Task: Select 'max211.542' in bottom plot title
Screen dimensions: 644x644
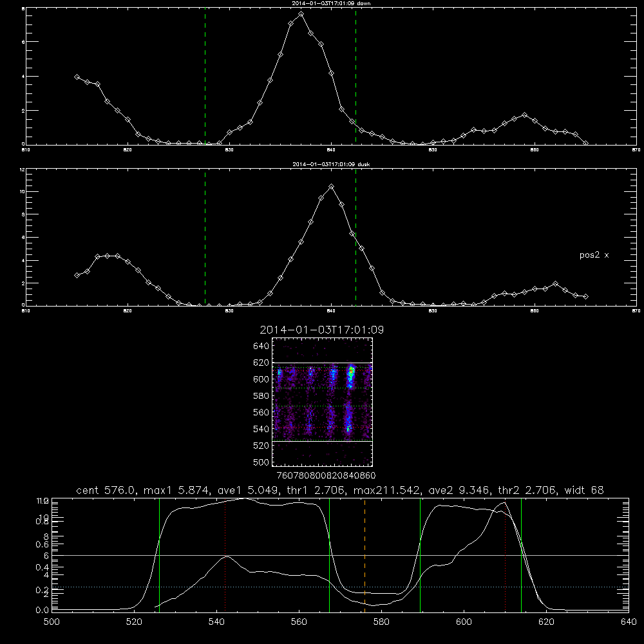Action: (387, 490)
